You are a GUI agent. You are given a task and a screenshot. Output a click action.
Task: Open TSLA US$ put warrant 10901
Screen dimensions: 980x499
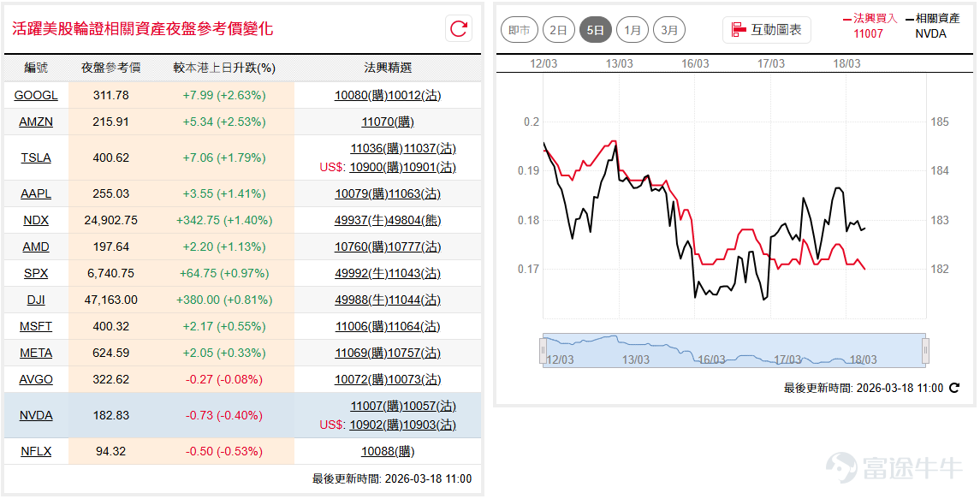click(430, 167)
